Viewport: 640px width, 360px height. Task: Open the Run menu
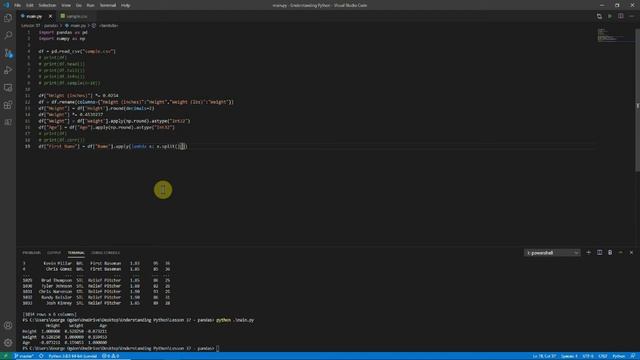91,5
